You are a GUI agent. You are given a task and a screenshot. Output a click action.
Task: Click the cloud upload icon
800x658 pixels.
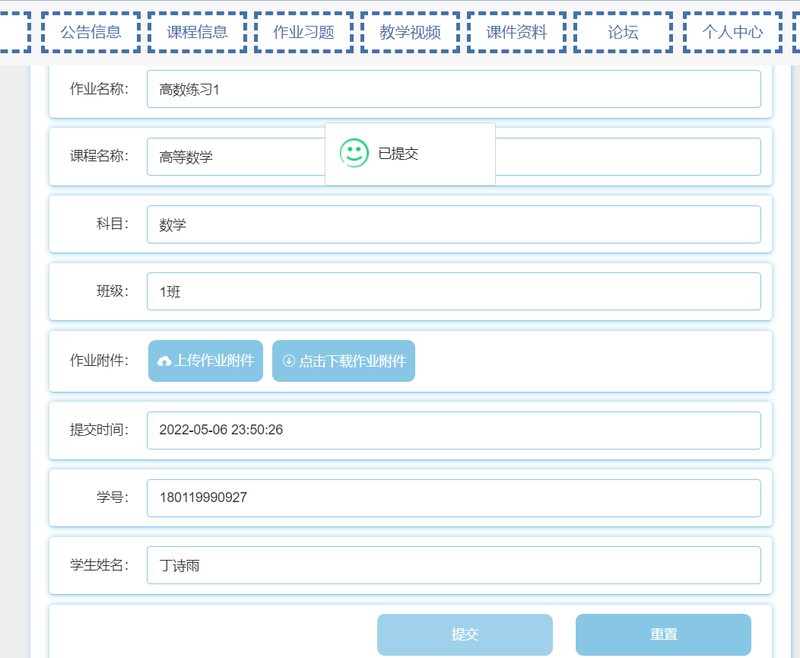coord(164,361)
